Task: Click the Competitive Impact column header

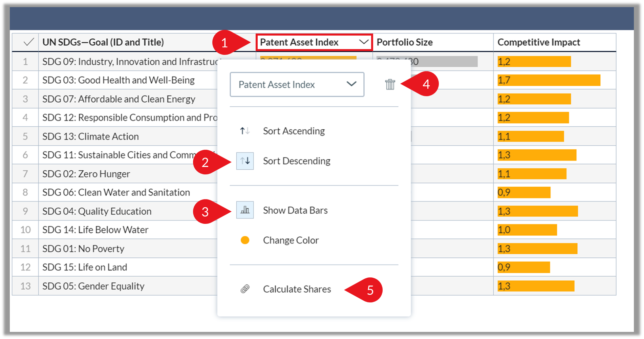Action: pos(539,42)
